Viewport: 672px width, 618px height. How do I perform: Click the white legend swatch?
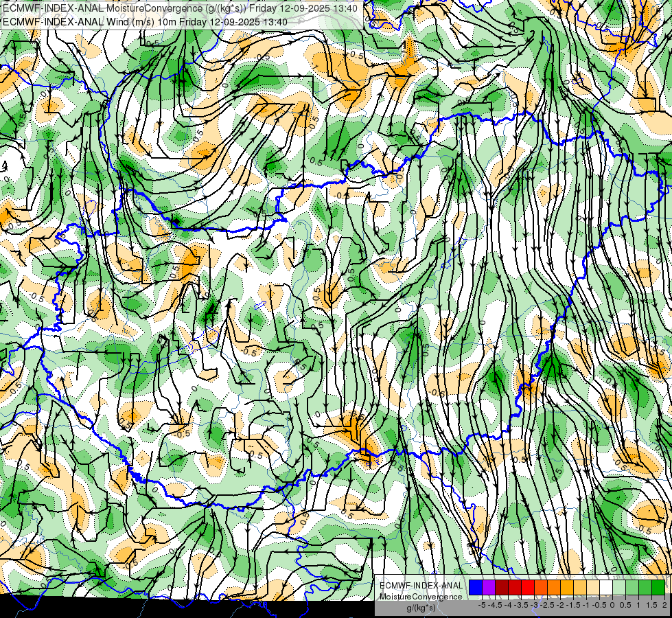click(x=606, y=587)
